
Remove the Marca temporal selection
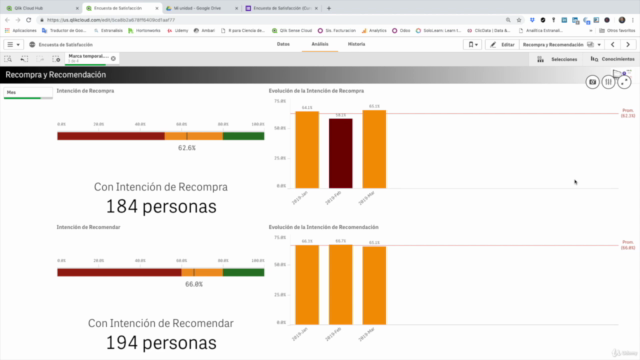point(113,58)
